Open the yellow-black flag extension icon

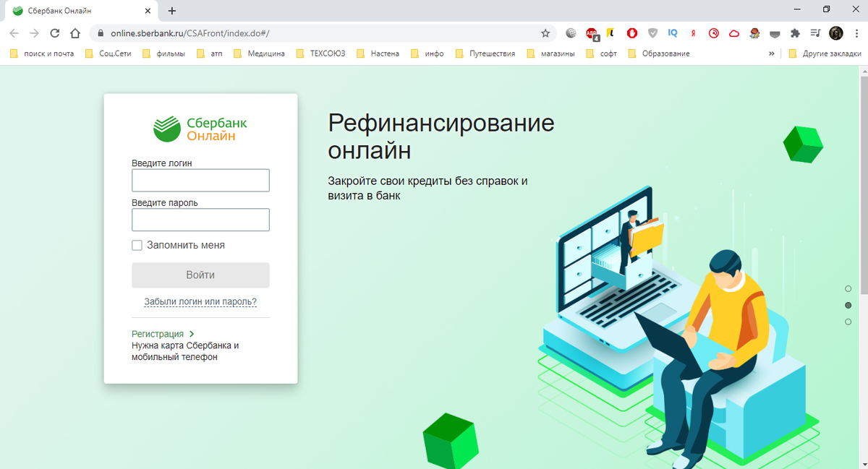pos(611,33)
